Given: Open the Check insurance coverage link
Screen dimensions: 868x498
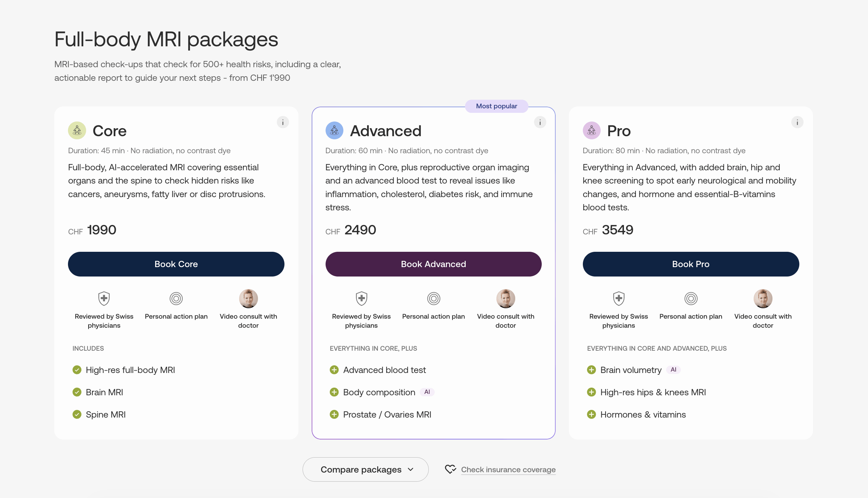Looking at the screenshot, I should coord(508,469).
